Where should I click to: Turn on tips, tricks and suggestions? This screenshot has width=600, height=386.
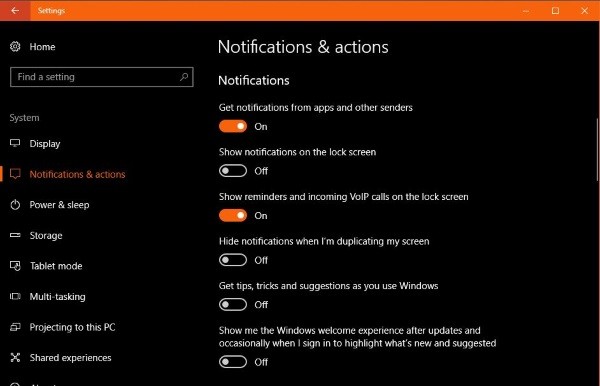pyautogui.click(x=233, y=305)
